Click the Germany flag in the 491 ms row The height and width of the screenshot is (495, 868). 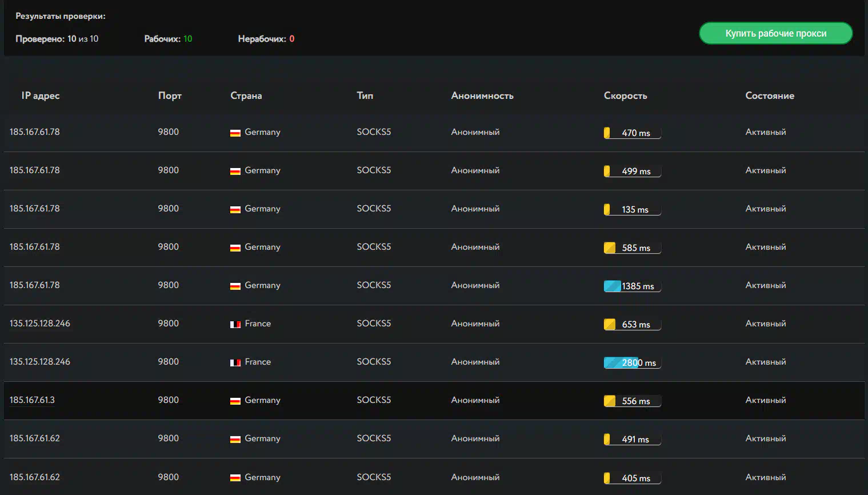pos(235,439)
